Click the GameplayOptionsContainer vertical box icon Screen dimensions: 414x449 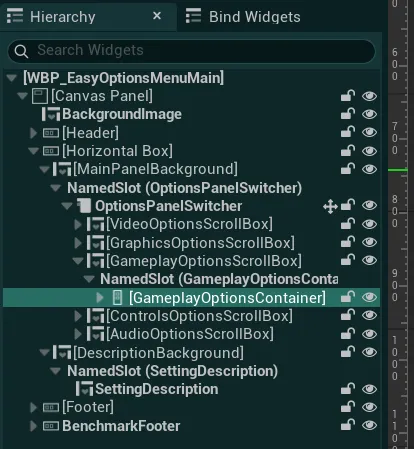click(x=117, y=297)
